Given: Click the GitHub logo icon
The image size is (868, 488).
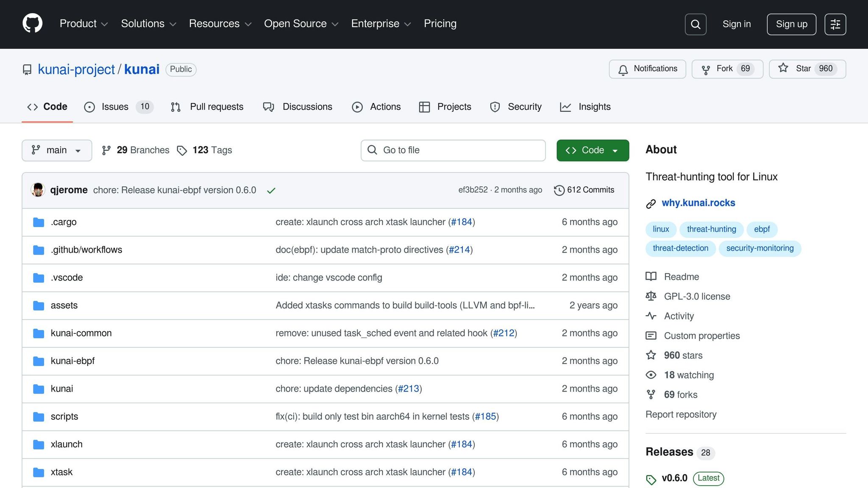Looking at the screenshot, I should tap(32, 23).
